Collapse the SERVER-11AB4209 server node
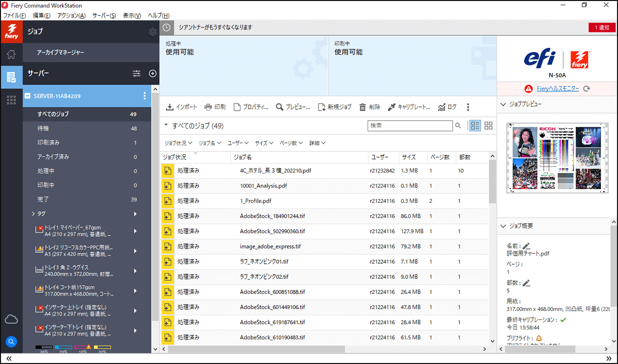The image size is (618, 364). (x=28, y=96)
